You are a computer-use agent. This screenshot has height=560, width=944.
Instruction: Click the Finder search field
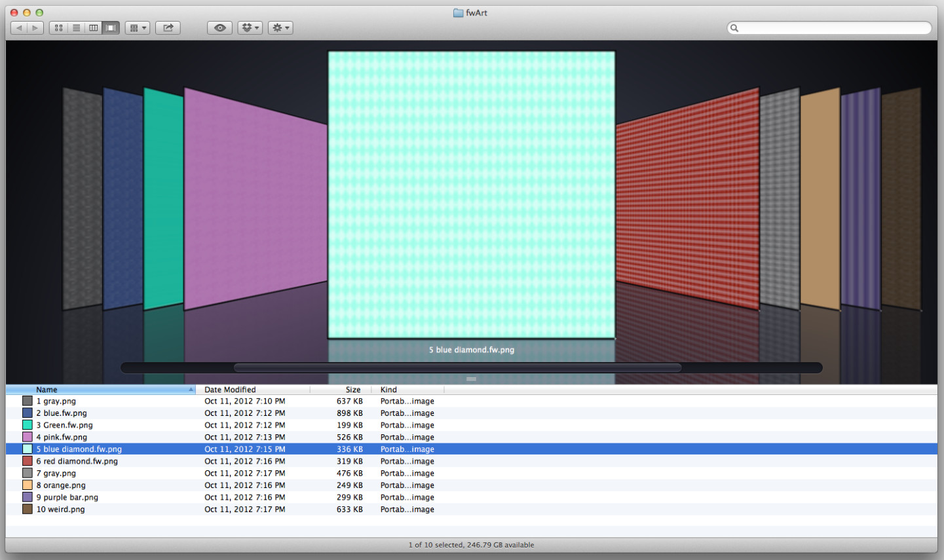pos(829,28)
